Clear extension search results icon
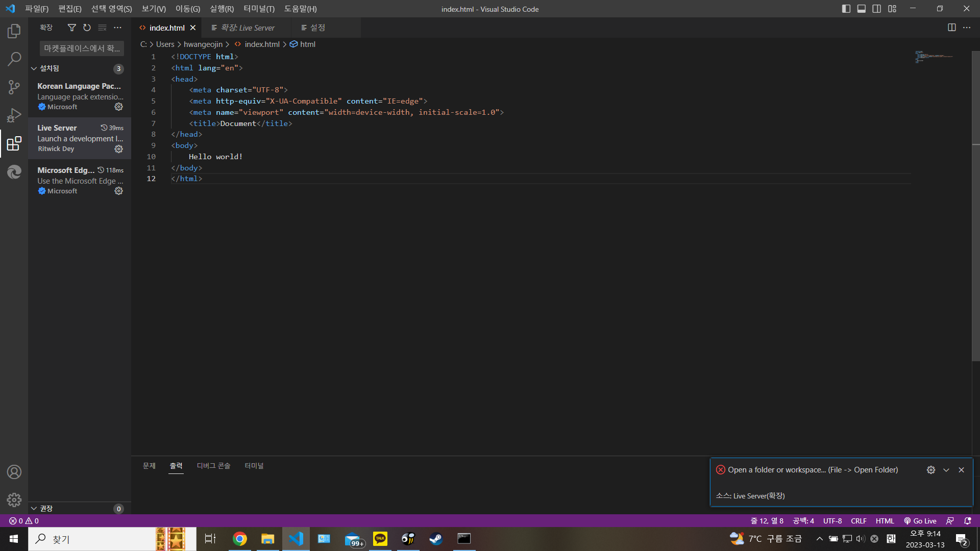The width and height of the screenshot is (980, 551). pos(102,28)
